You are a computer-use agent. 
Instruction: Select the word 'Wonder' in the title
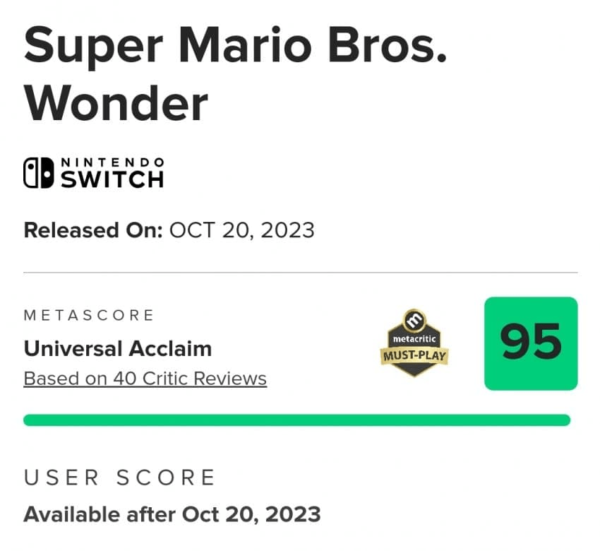click(115, 103)
